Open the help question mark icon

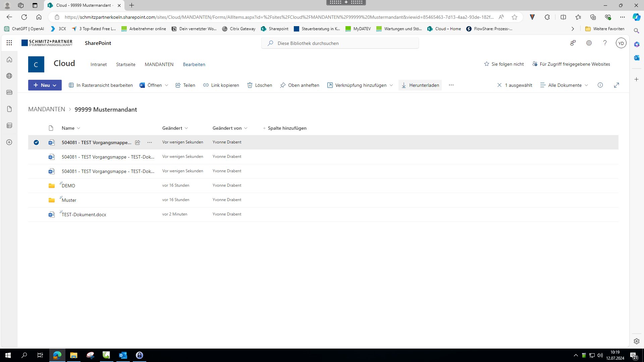tap(605, 43)
